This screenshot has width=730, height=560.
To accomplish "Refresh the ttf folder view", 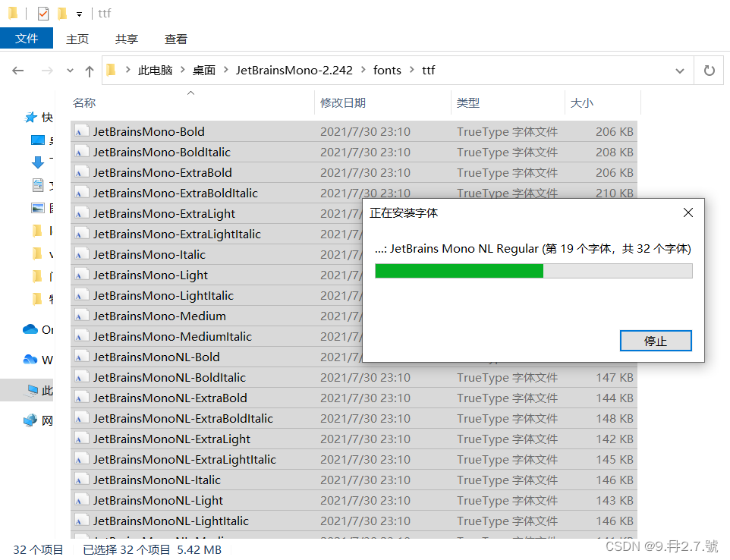I will (709, 71).
